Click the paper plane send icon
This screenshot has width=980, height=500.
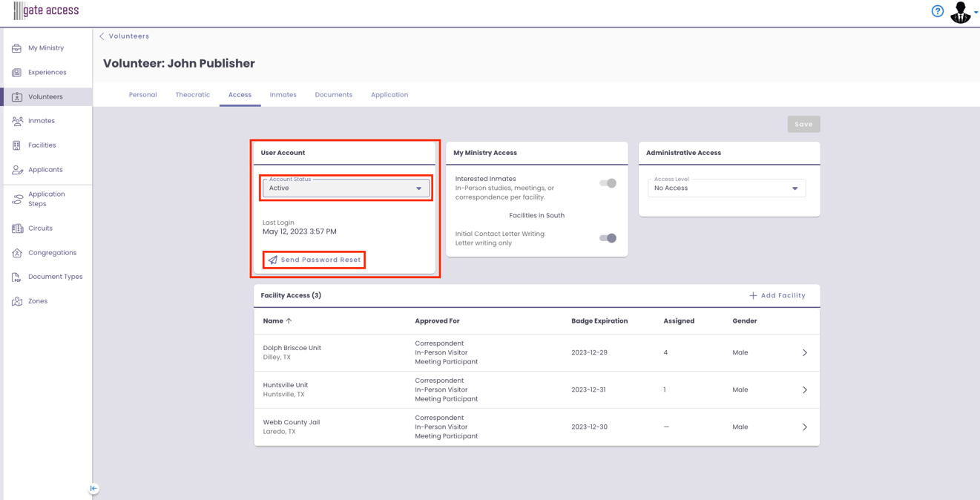(x=273, y=260)
